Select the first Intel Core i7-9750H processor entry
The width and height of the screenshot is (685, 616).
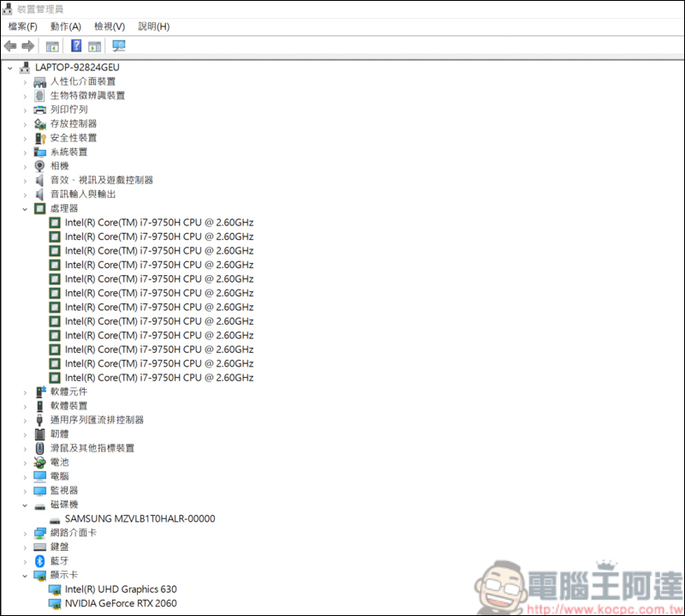[x=159, y=223]
